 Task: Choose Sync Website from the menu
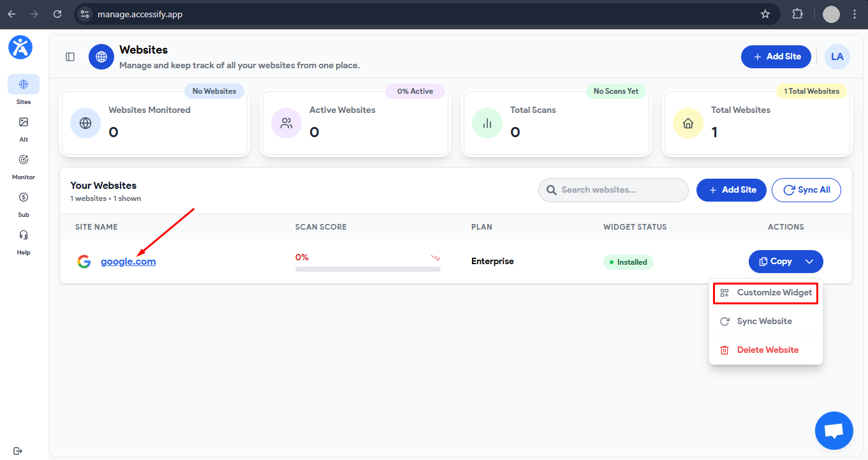[x=764, y=321]
